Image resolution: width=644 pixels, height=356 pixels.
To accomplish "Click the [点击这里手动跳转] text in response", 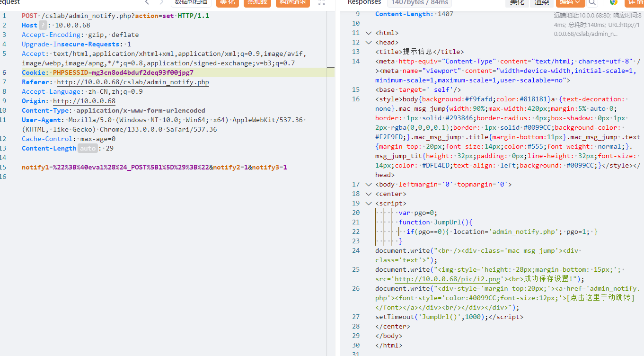I will (x=600, y=298).
